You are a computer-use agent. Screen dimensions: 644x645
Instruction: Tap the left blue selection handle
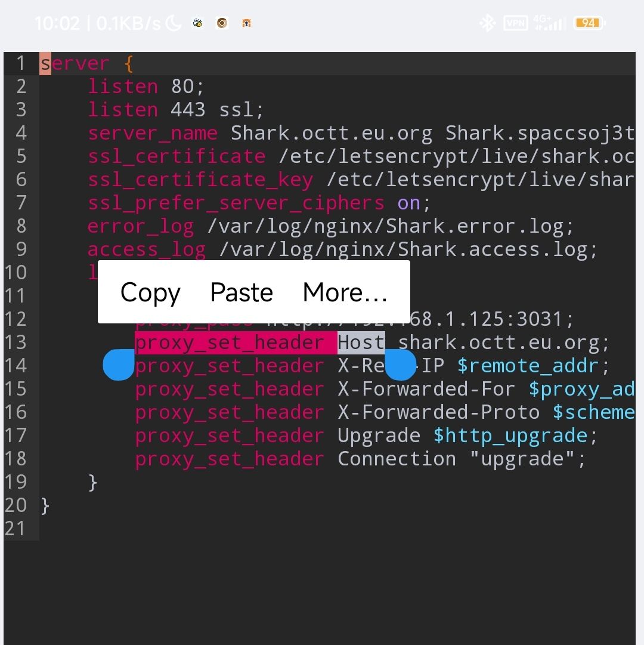click(x=118, y=365)
